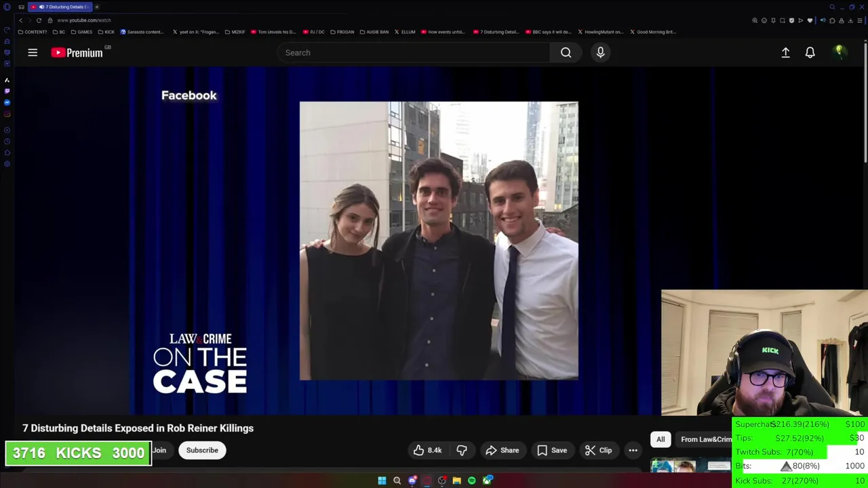Viewport: 868px width, 488px height.
Task: Open the sidebar player icon
Action: (x=7, y=129)
